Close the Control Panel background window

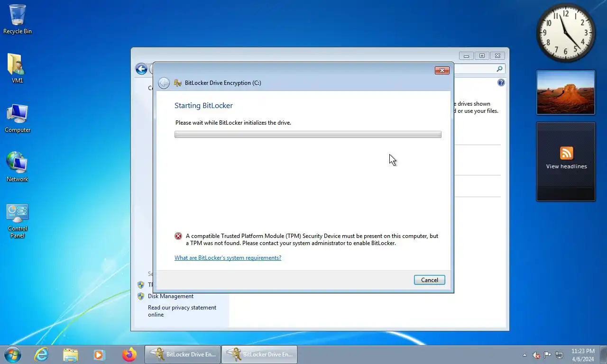[x=497, y=55]
